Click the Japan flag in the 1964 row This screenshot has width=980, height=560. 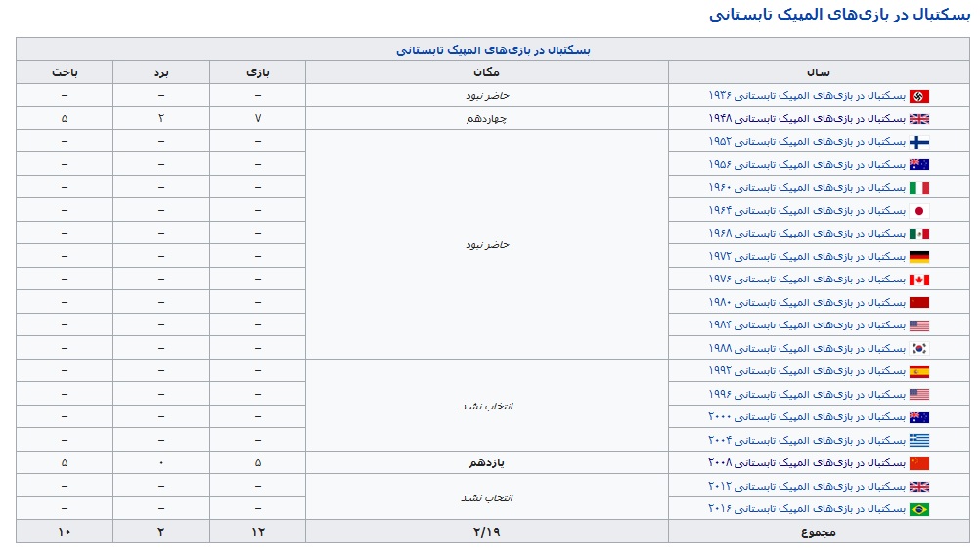tap(918, 211)
